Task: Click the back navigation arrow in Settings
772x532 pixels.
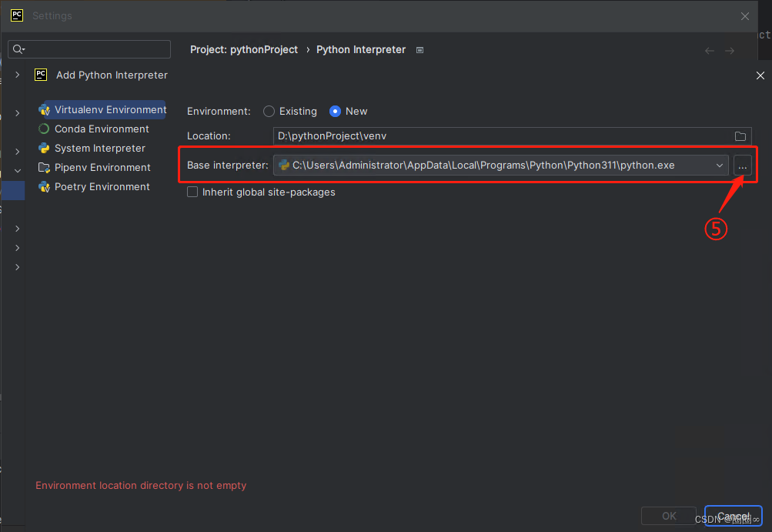Action: click(x=710, y=51)
